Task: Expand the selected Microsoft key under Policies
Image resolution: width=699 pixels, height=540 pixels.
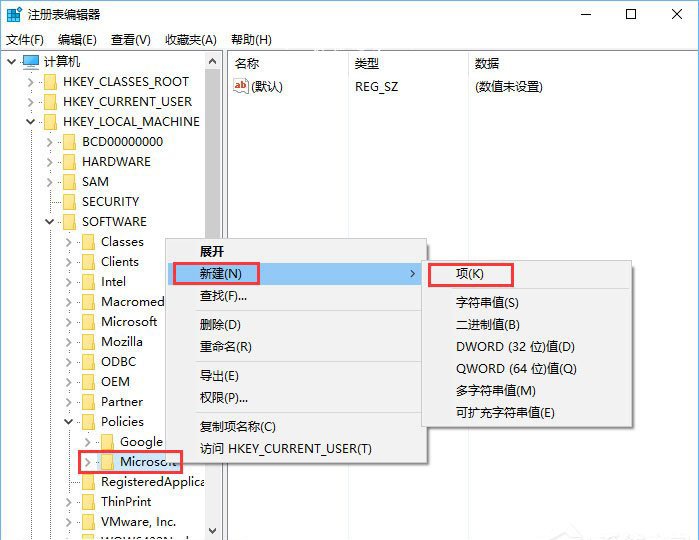Action: pos(87,462)
